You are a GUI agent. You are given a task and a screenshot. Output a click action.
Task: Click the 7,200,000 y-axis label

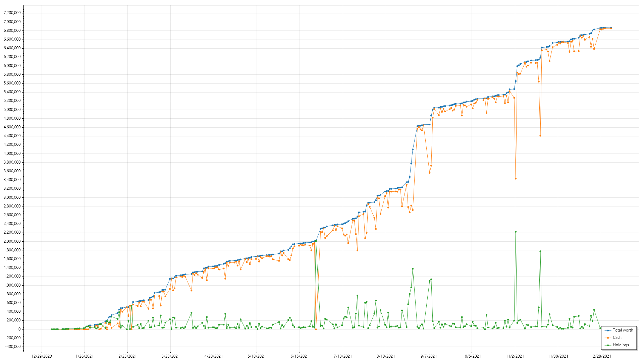[12, 13]
